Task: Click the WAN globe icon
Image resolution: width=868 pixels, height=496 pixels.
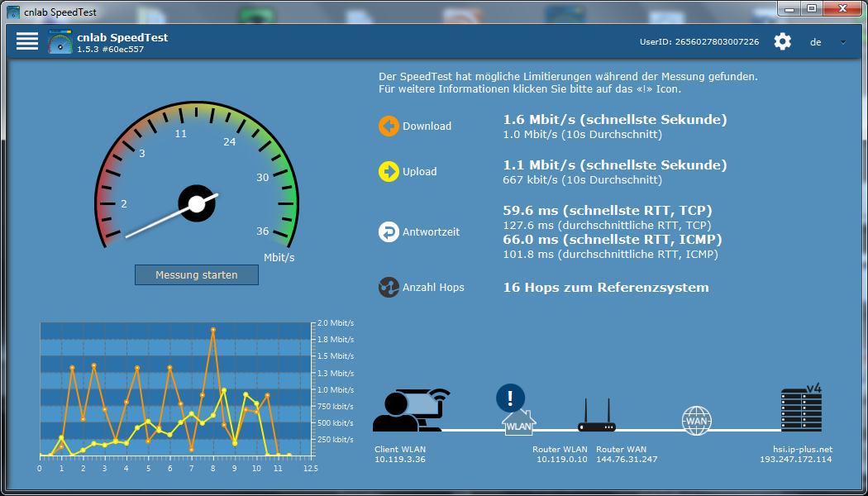Action: [696, 421]
